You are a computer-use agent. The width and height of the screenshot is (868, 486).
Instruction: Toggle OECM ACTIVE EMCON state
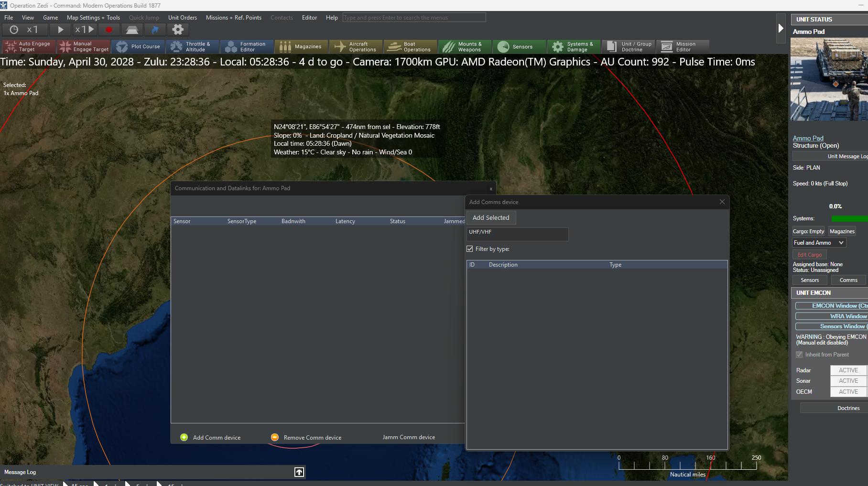click(x=848, y=392)
